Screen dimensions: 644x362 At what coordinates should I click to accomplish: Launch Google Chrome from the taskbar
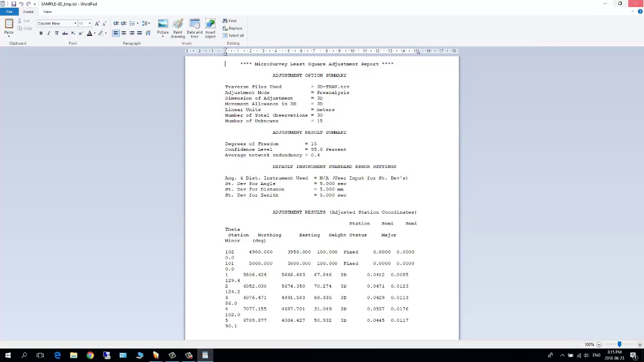[90, 355]
